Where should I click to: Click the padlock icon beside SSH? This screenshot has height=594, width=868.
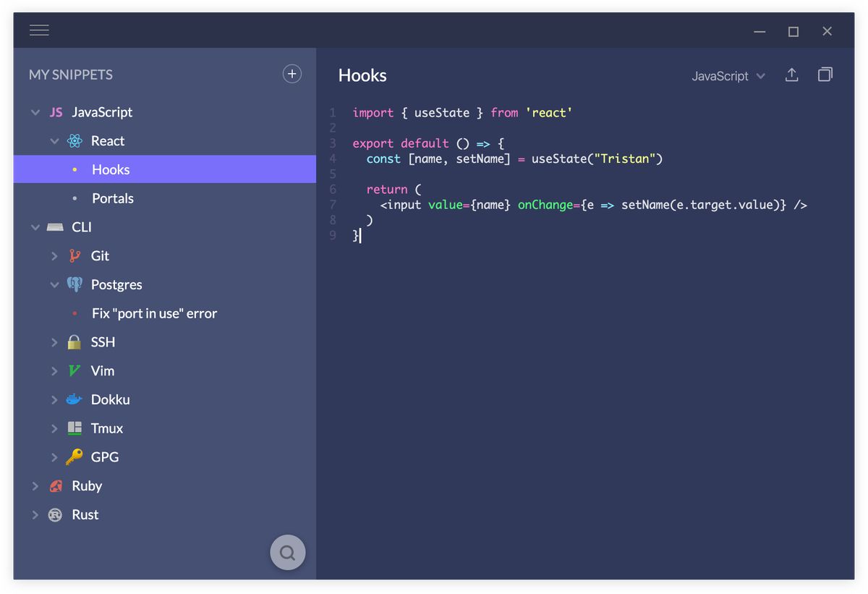(x=75, y=341)
